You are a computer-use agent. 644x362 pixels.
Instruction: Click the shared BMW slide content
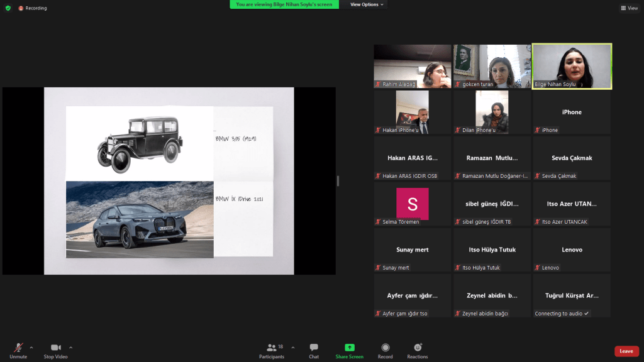point(169,181)
